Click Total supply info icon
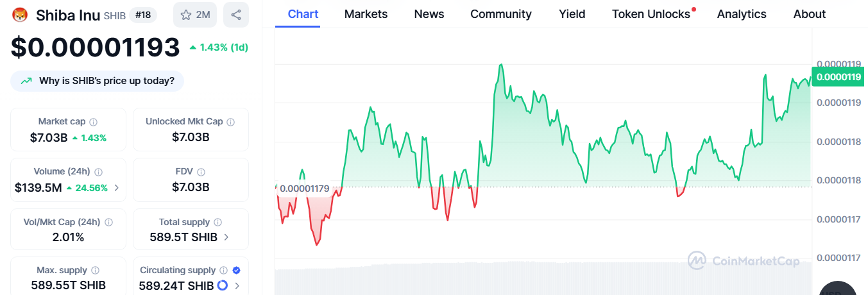Screen dimensions: 868x295 tap(217, 222)
